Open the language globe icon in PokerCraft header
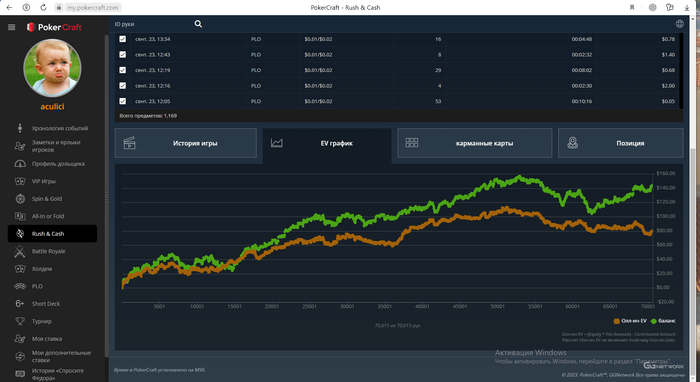Viewport: 700px width, 382px height. coord(679,24)
